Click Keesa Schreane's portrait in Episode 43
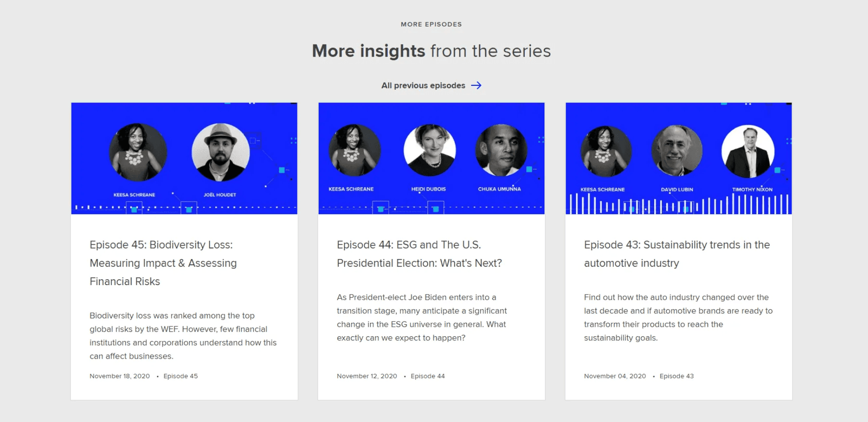 [x=606, y=151]
